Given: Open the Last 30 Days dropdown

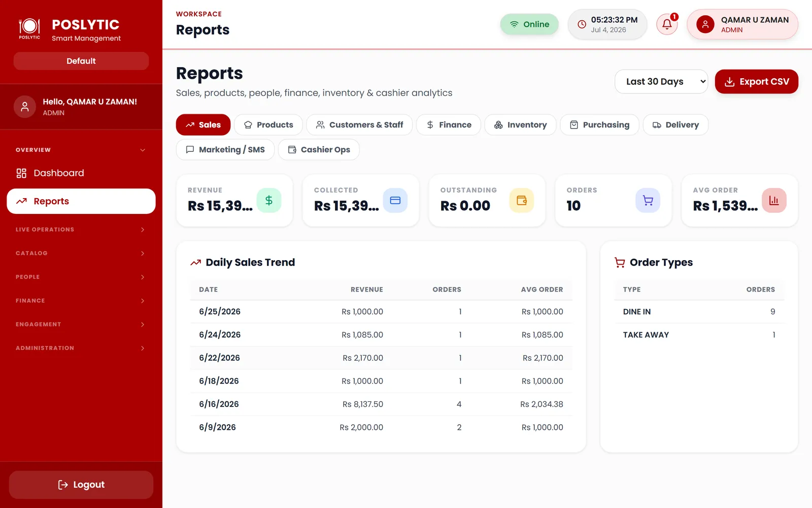Looking at the screenshot, I should (x=661, y=82).
